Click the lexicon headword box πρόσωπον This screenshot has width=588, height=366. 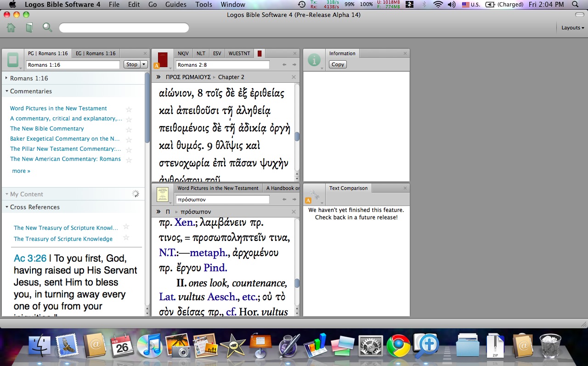(223, 200)
